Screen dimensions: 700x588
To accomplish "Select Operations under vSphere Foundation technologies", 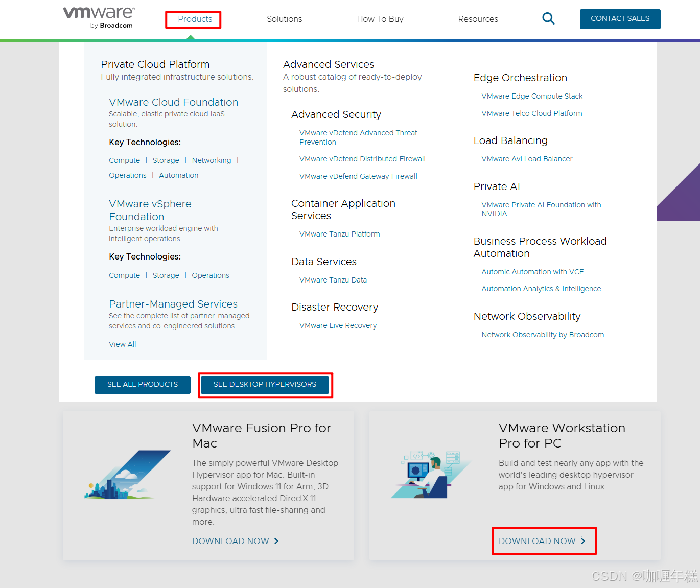I will coord(211,275).
